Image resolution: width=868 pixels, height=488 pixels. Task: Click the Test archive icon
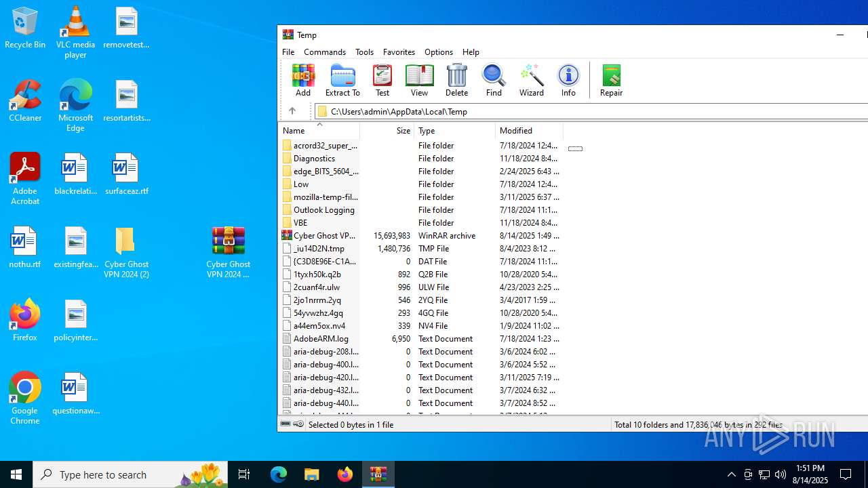(382, 81)
